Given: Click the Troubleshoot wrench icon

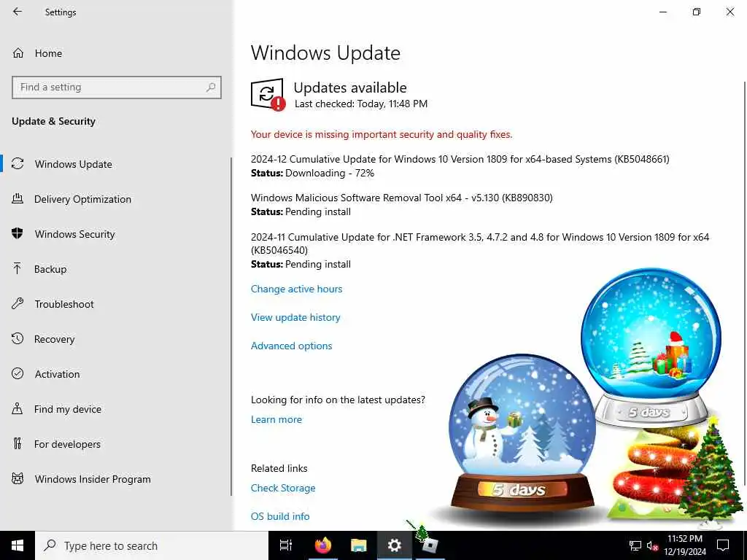Looking at the screenshot, I should (18, 303).
